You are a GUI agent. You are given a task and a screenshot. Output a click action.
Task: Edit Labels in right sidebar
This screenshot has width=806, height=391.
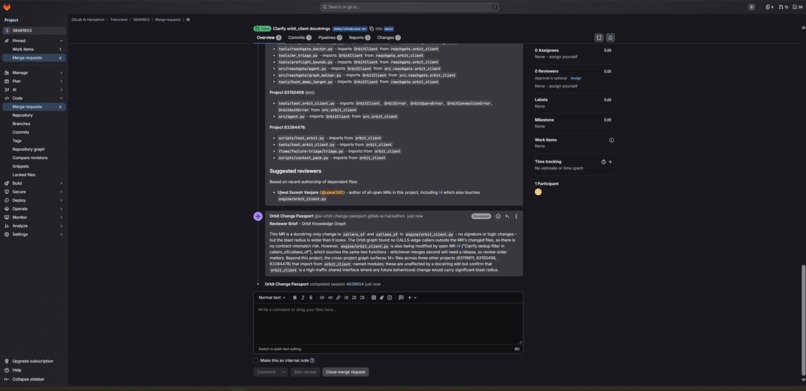[x=608, y=100]
